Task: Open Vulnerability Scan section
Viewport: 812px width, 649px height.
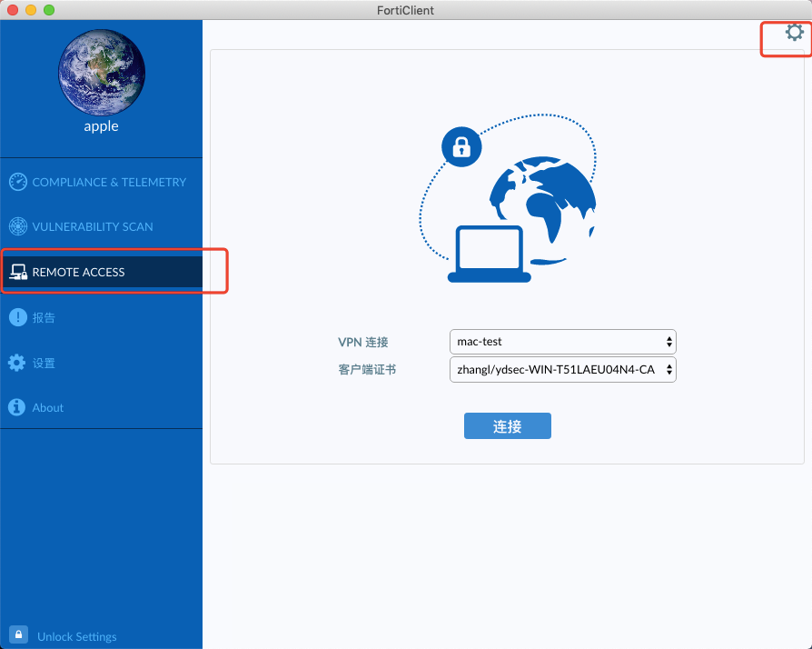Action: [x=102, y=226]
